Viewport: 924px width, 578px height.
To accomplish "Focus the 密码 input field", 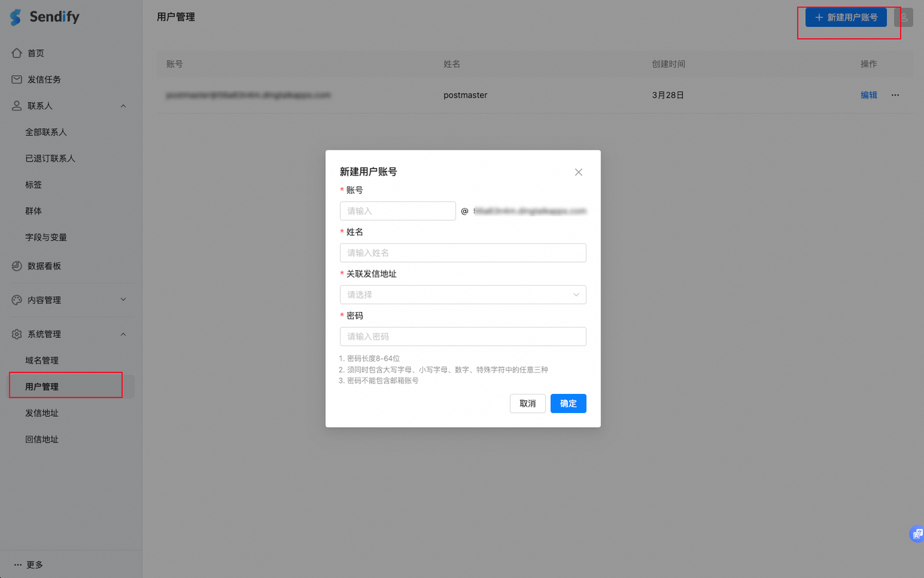I will tap(463, 337).
